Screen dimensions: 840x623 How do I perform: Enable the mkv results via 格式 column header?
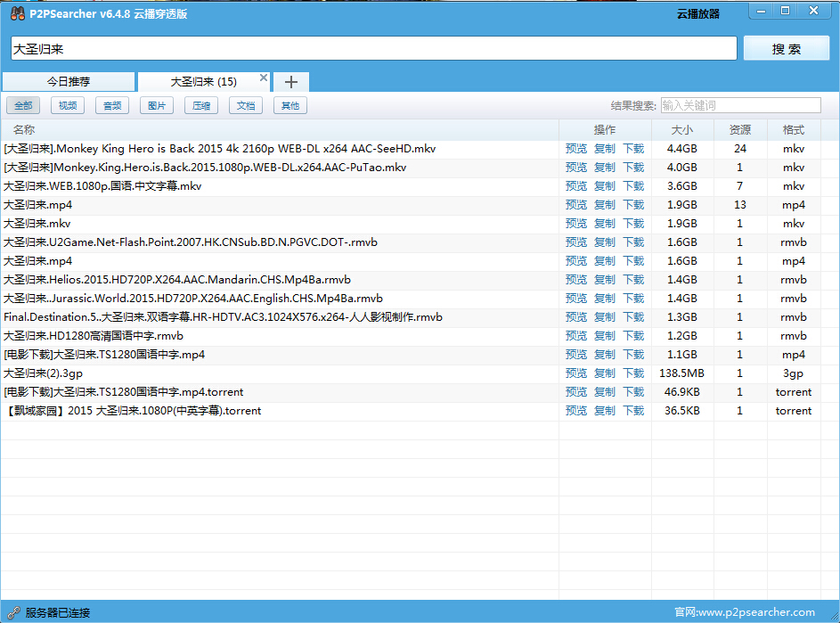(x=793, y=129)
